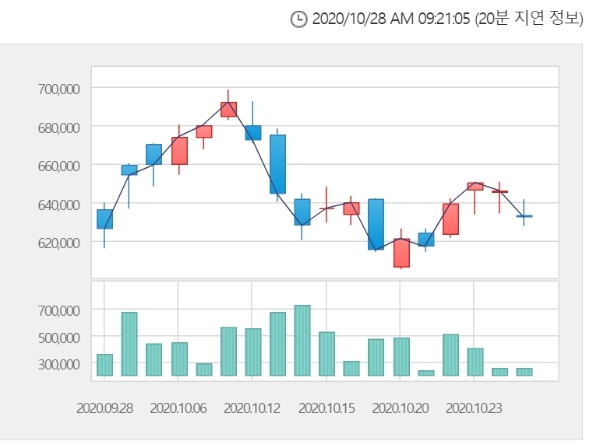Click the 300,000 volume axis label
The image size is (600, 441).
[58, 364]
